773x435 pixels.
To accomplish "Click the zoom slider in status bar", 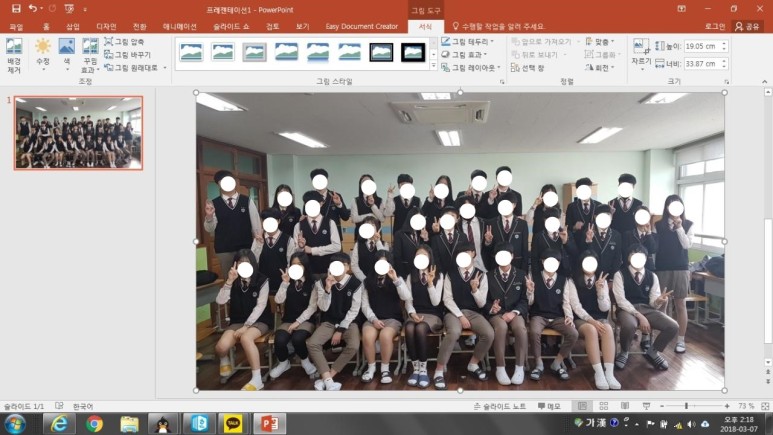I will [687, 406].
